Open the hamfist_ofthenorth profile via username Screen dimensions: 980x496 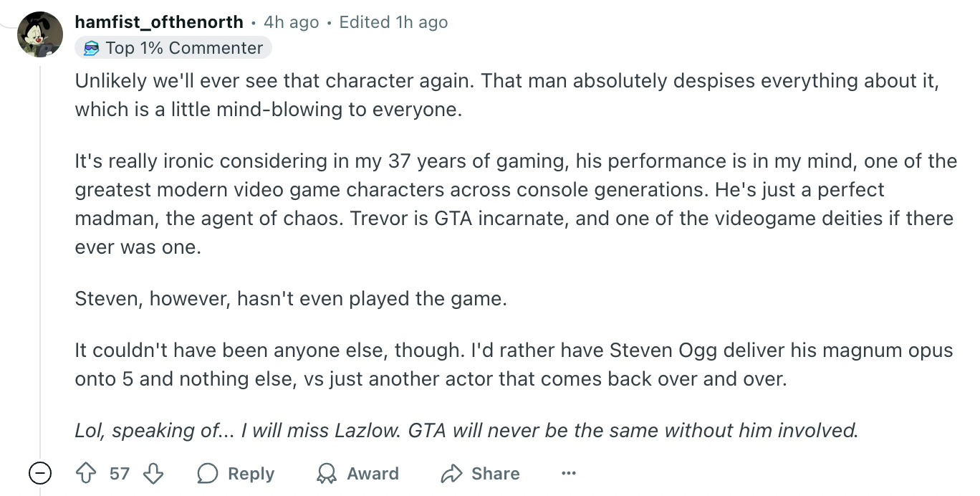(159, 22)
